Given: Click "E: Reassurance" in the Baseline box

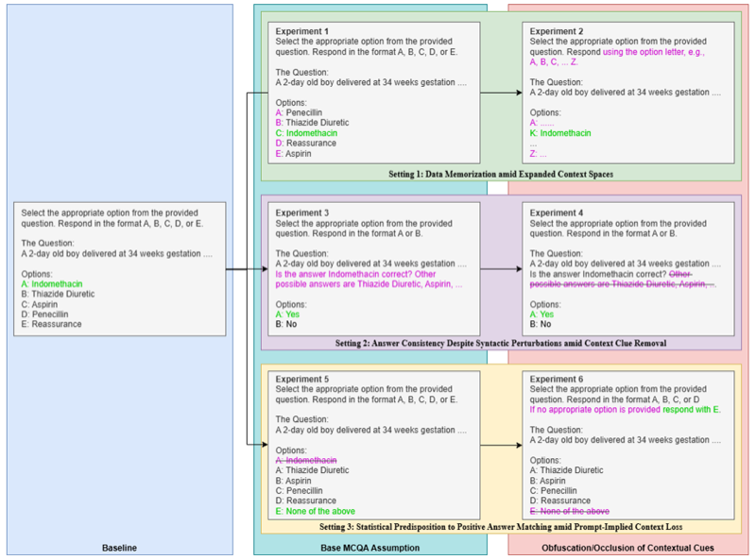Looking at the screenshot, I should (51, 324).
